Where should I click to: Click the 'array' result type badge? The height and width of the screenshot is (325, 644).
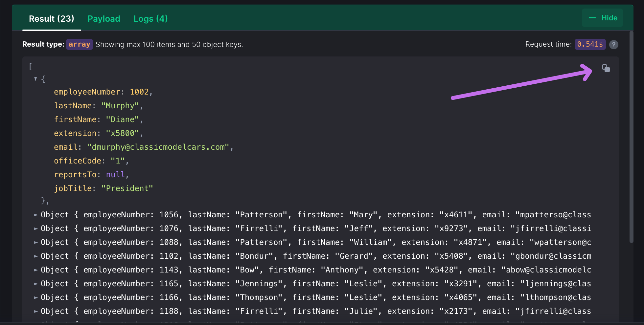click(80, 44)
